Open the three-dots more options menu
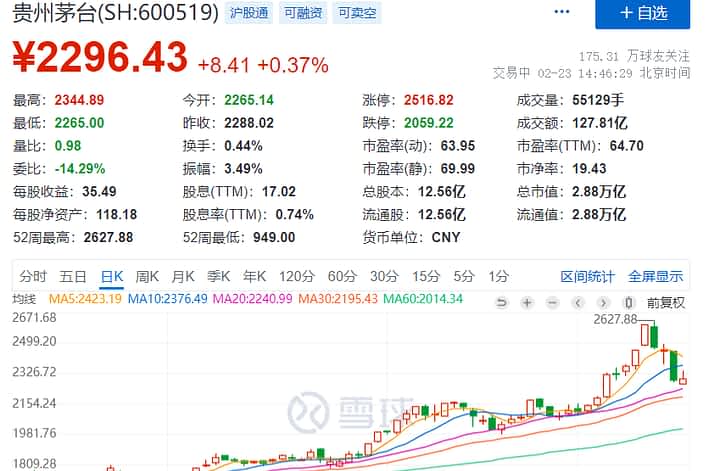 562,12
